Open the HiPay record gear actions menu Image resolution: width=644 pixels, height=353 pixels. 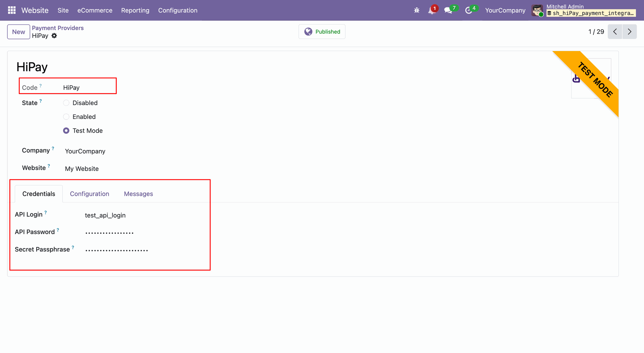coord(54,36)
